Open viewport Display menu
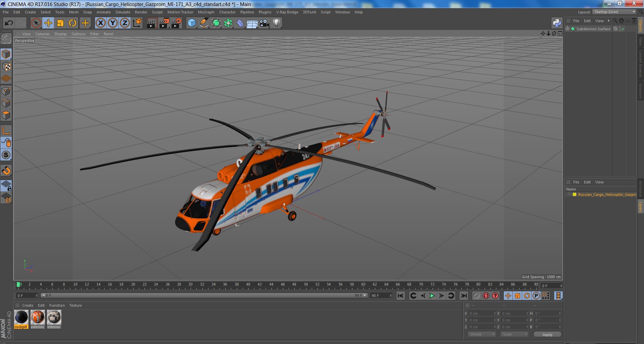Image resolution: width=644 pixels, height=344 pixels. [60, 34]
